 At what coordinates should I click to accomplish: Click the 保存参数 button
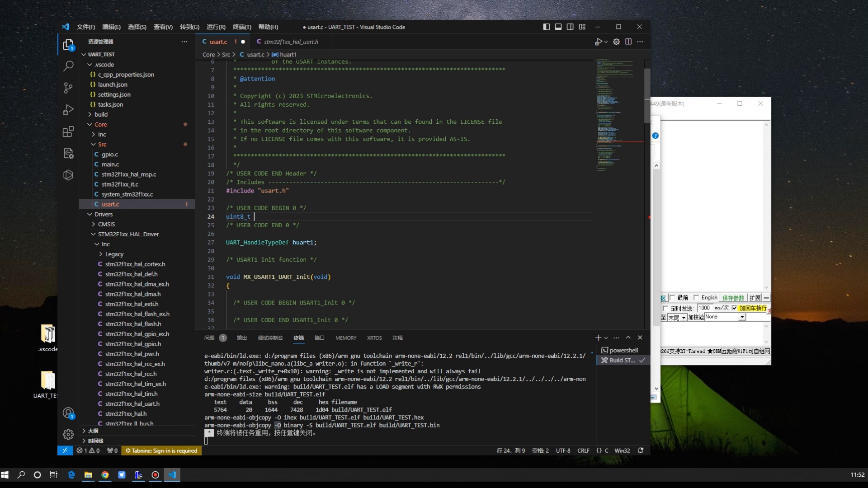pos(733,298)
